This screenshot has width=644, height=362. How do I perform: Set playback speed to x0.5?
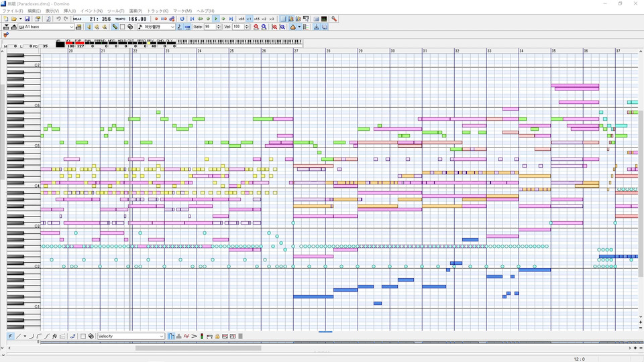click(241, 19)
